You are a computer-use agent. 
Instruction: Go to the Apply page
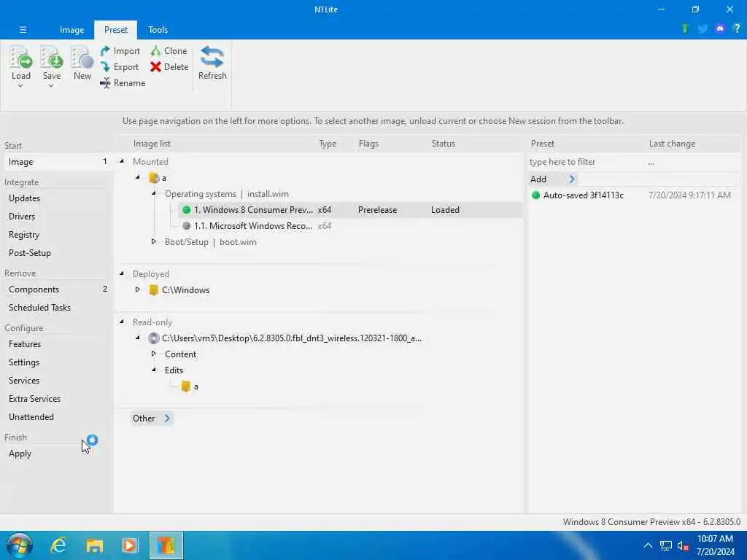click(20, 454)
